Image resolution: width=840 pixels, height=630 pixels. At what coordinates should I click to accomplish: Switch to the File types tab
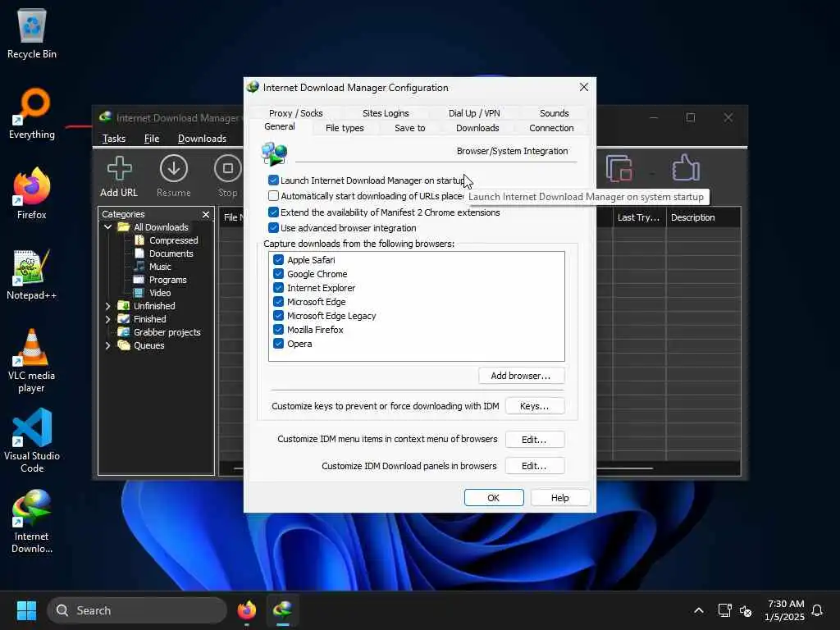point(345,128)
